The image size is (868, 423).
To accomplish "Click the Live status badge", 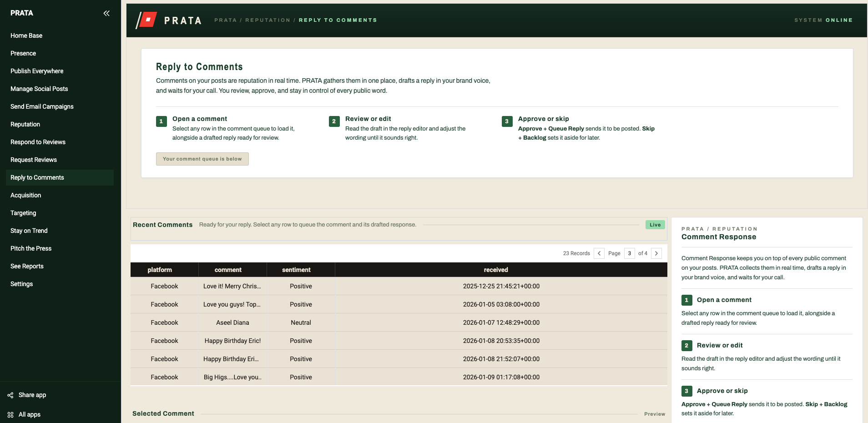I will 655,225.
